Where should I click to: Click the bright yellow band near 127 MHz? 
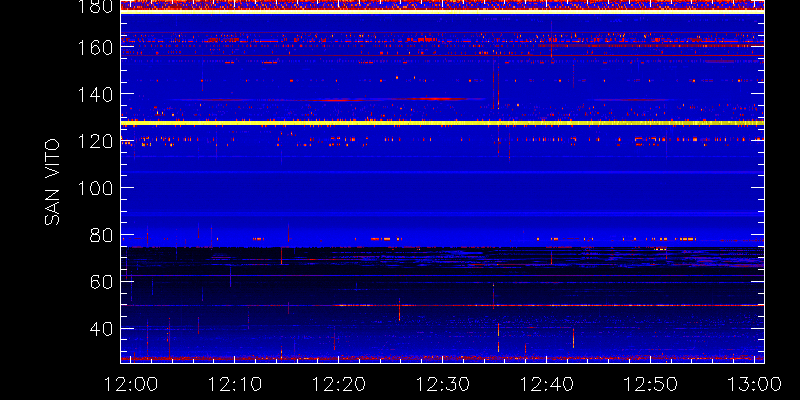point(442,123)
